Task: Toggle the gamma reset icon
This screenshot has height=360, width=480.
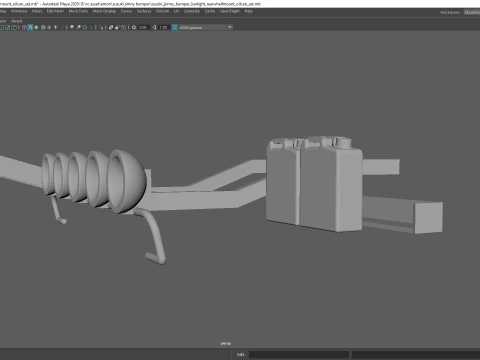Action: coord(154,27)
